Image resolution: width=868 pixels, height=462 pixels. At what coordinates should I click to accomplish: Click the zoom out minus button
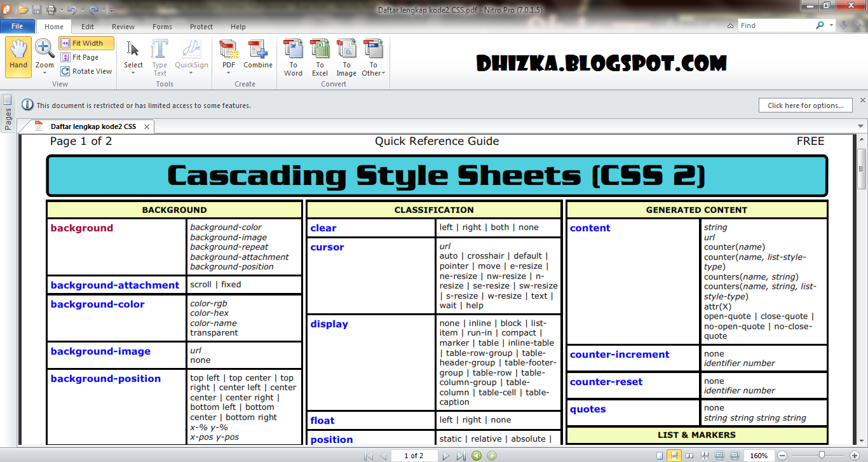pyautogui.click(x=782, y=456)
